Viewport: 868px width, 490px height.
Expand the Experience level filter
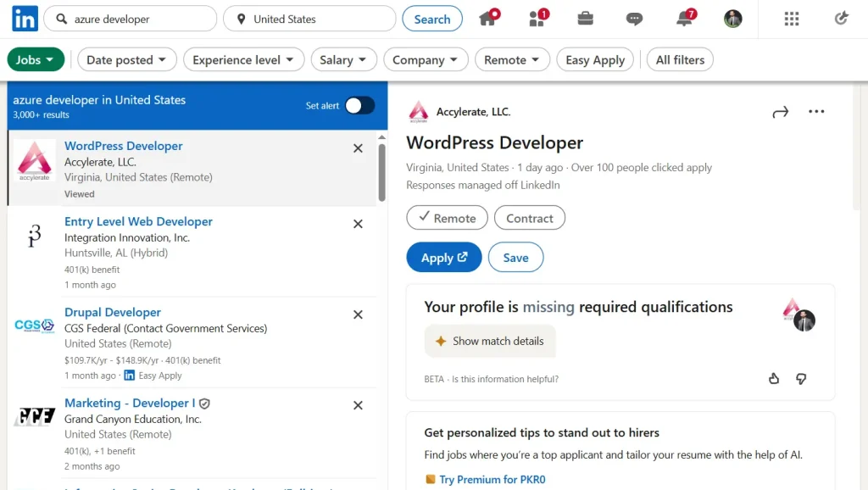[243, 59]
